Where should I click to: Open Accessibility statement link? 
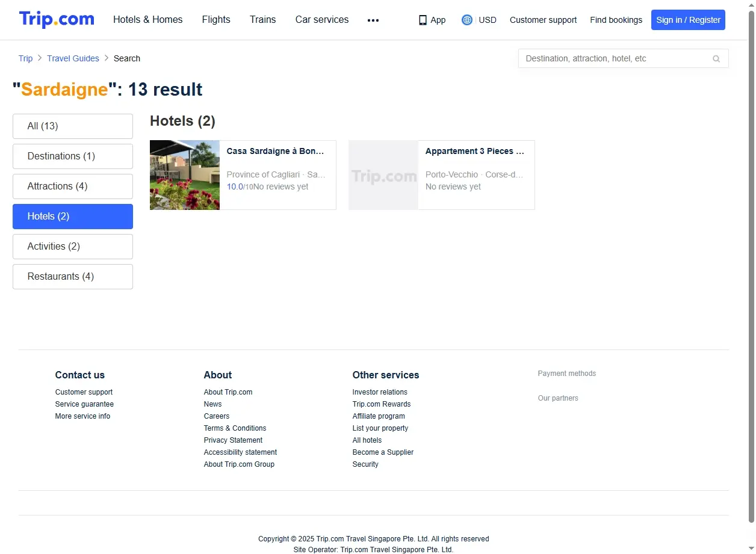[x=240, y=452]
